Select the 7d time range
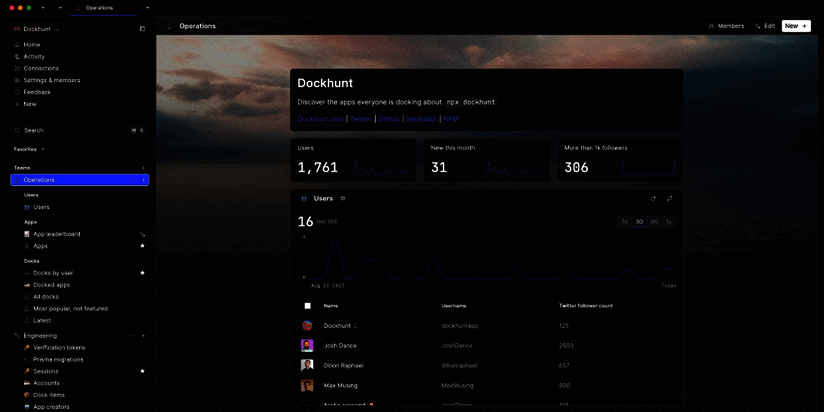824x412 pixels. (x=624, y=221)
